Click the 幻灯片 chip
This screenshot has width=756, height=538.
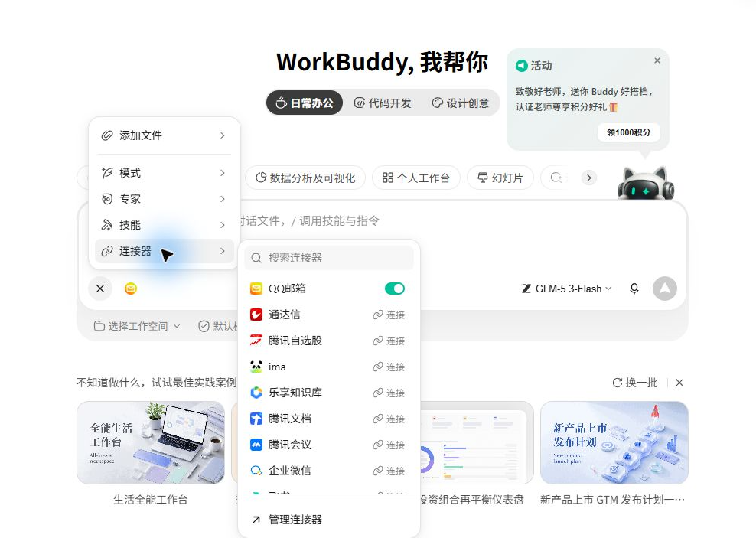pyautogui.click(x=500, y=178)
